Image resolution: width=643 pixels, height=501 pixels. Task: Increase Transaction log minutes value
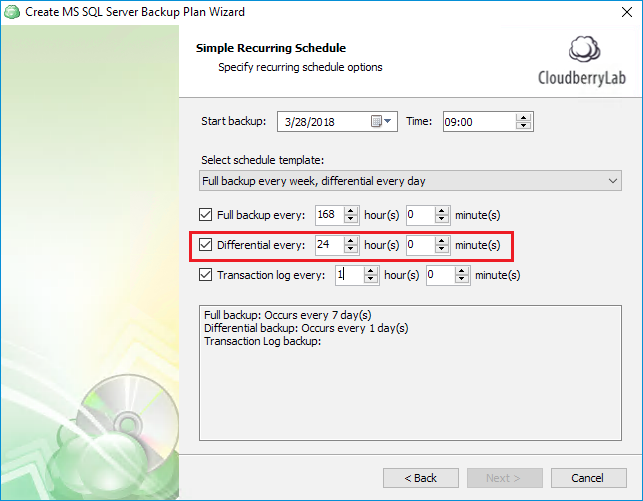(x=462, y=271)
